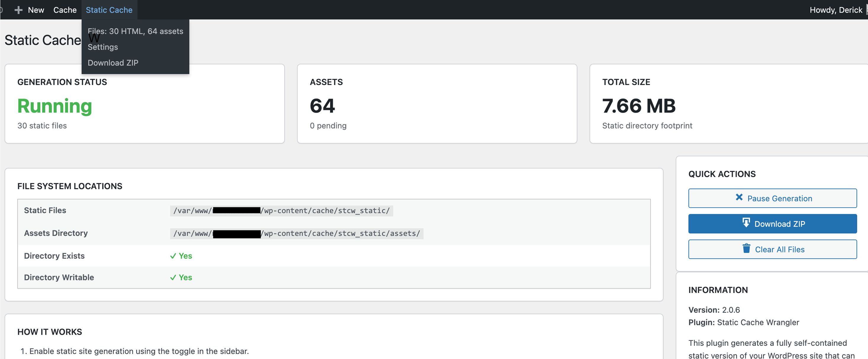The height and width of the screenshot is (359, 868).
Task: Click the green checkmark beside Directory Exists
Action: click(x=173, y=256)
